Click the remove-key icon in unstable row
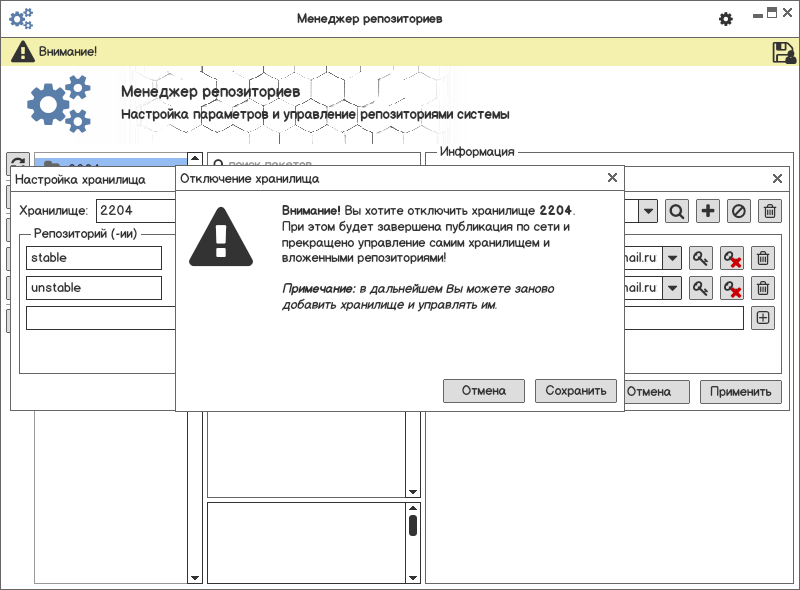The image size is (800, 590). coord(732,288)
